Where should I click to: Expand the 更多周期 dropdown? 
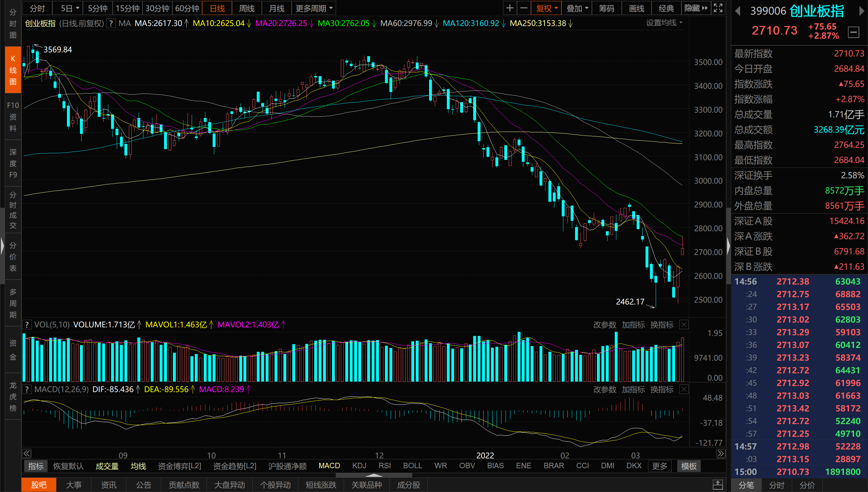[x=314, y=8]
